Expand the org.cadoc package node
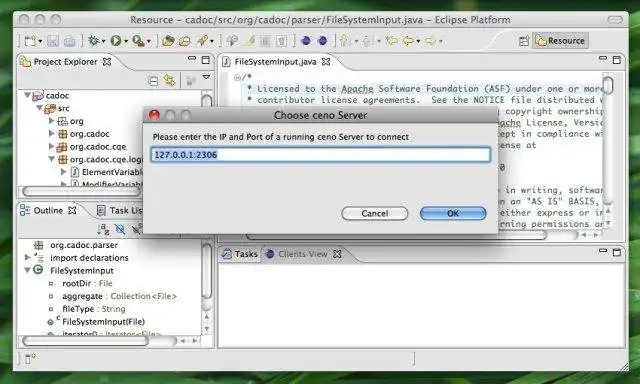Screen dimensions: 640x384 51,133
